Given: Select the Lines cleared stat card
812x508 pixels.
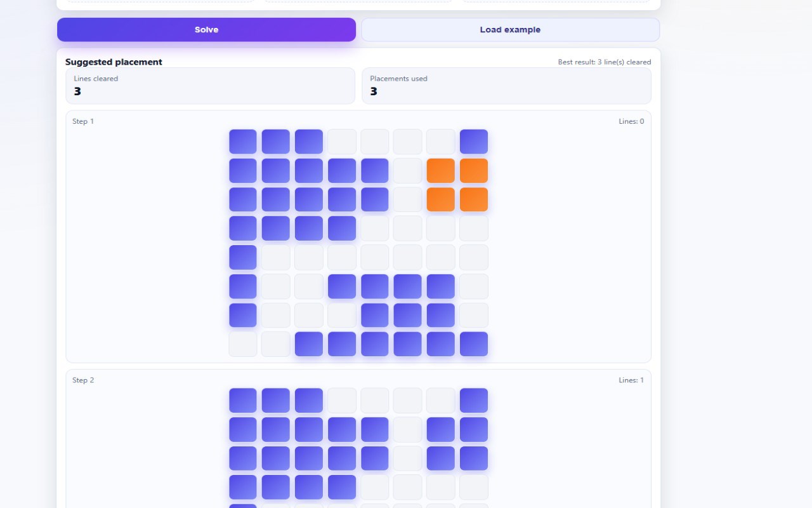Looking at the screenshot, I should point(210,86).
